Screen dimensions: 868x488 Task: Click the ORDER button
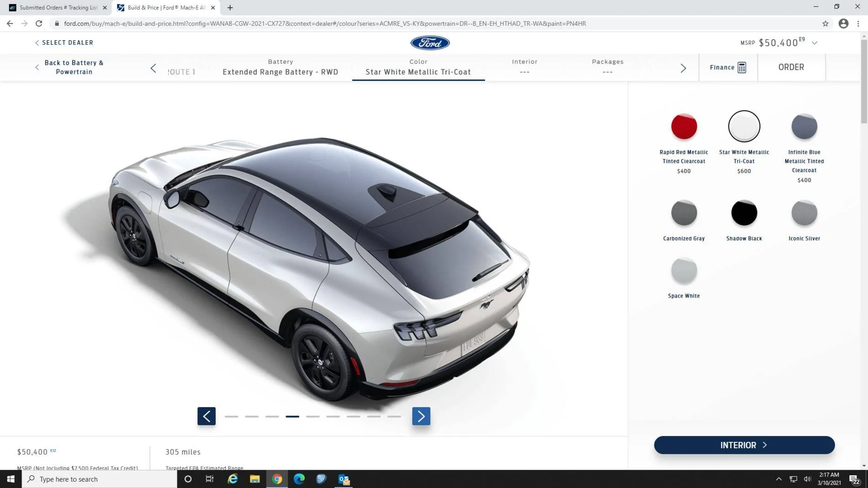pos(791,67)
